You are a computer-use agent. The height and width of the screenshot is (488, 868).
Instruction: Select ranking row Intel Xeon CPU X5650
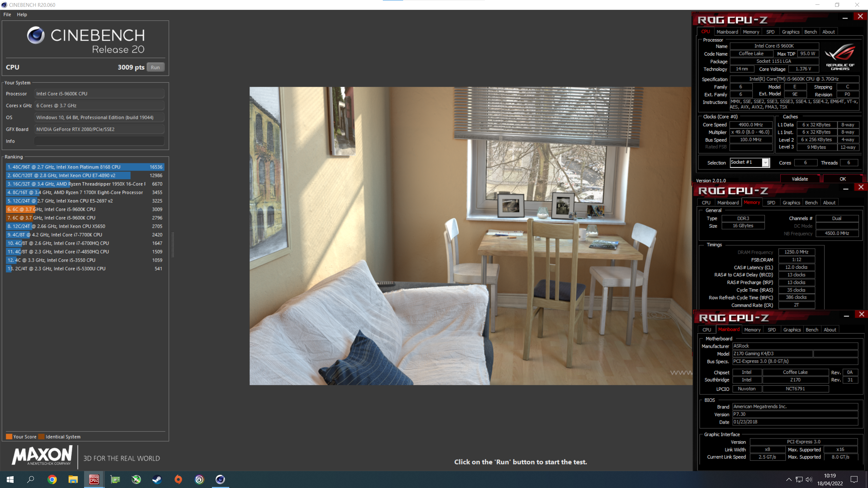85,226
